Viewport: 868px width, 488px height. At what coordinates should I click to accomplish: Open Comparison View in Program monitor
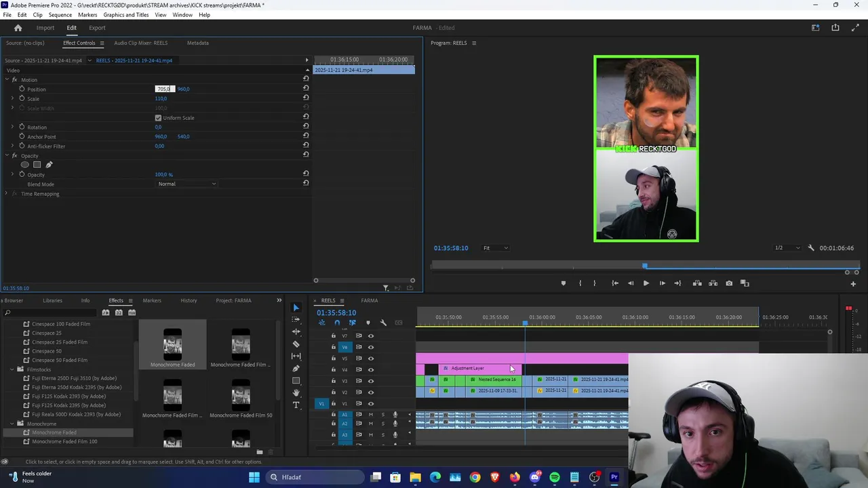click(745, 283)
